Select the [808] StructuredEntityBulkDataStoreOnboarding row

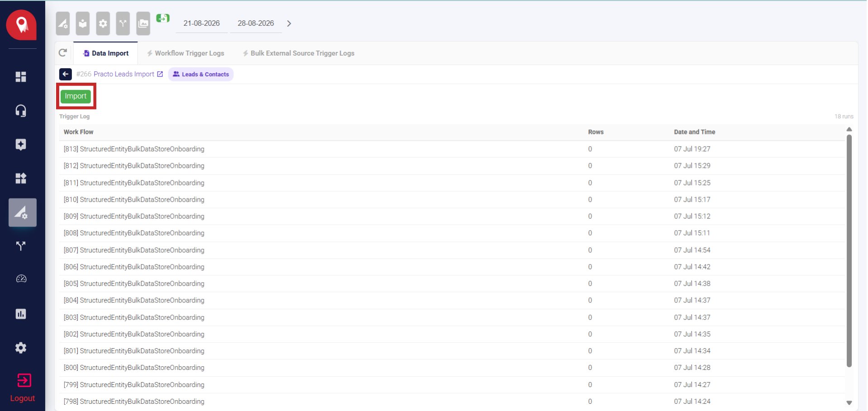[x=452, y=233]
